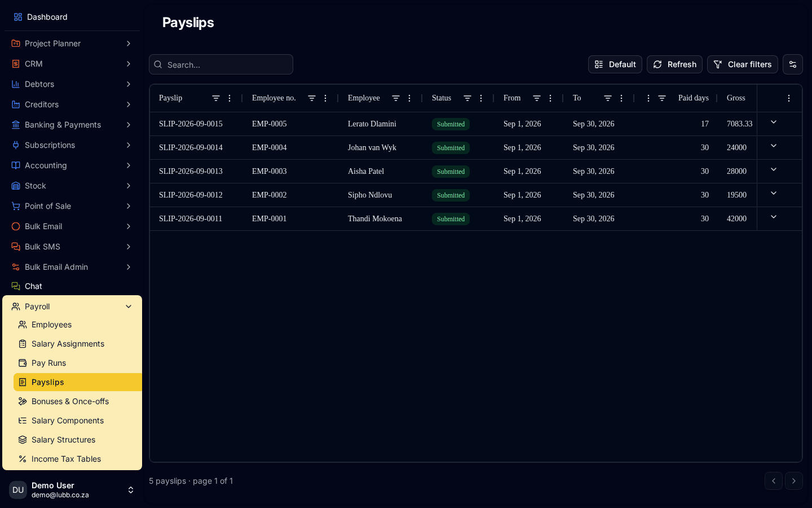
Task: Open the To column menu dots
Action: point(621,98)
